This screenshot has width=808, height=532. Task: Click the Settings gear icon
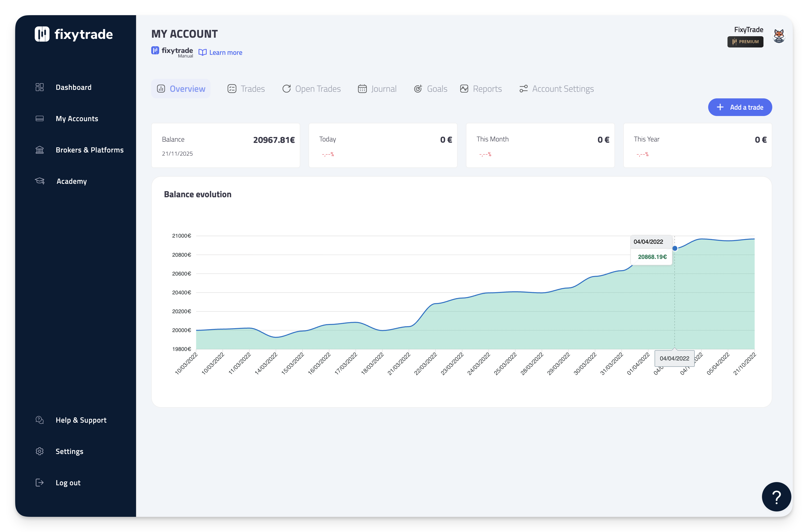click(40, 451)
